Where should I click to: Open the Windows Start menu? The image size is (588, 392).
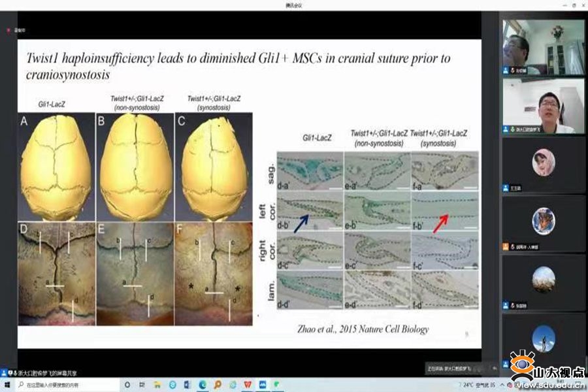(x=6, y=385)
